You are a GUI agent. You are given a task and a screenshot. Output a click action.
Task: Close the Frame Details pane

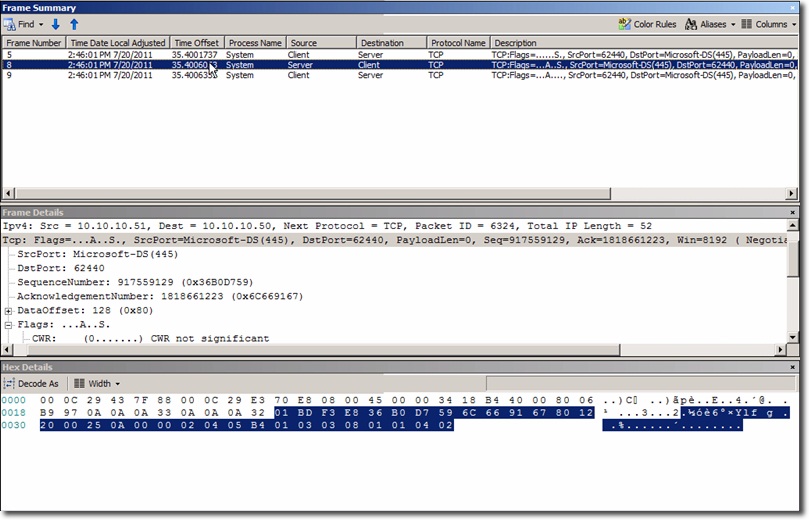[792, 212]
